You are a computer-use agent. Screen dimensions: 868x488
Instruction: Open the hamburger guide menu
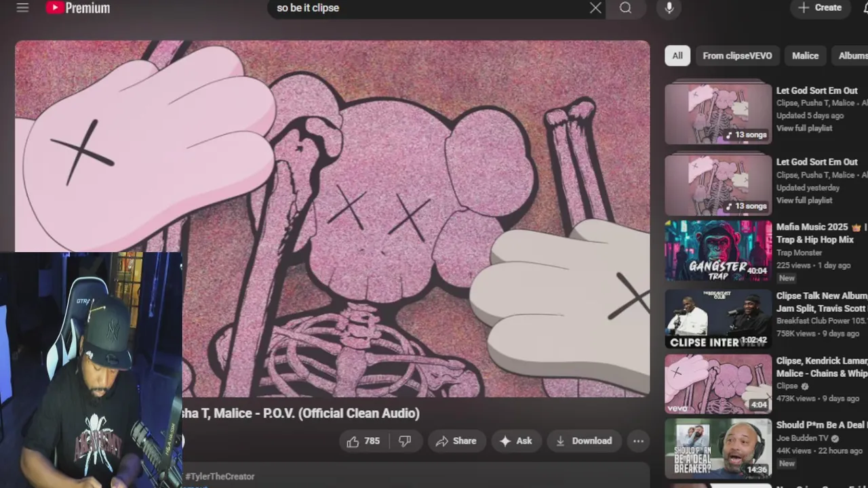(x=22, y=7)
